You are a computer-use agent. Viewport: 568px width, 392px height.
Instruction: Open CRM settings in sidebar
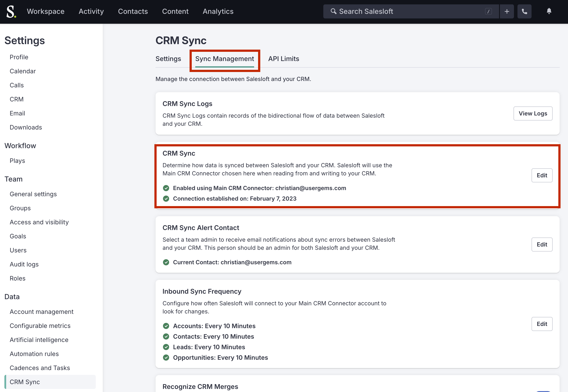[16, 99]
